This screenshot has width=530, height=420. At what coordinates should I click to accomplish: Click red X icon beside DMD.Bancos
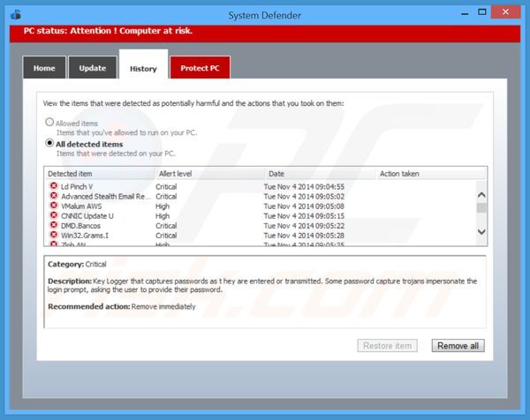click(x=53, y=225)
